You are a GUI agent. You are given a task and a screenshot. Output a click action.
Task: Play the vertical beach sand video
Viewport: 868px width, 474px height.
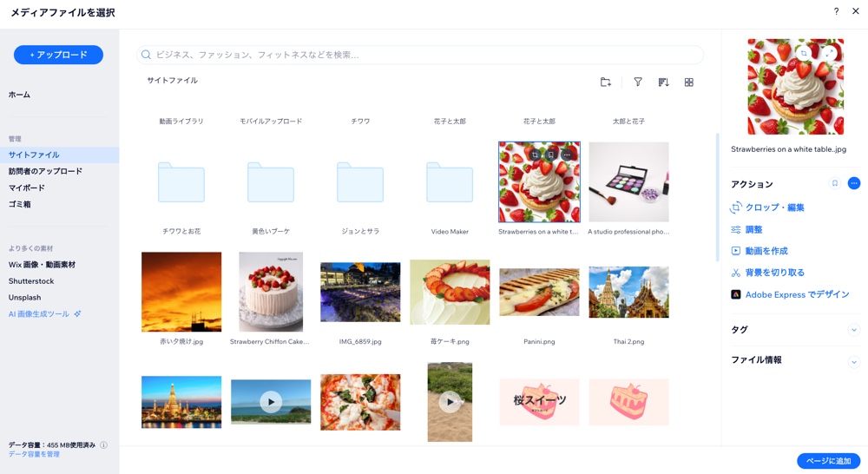point(450,402)
